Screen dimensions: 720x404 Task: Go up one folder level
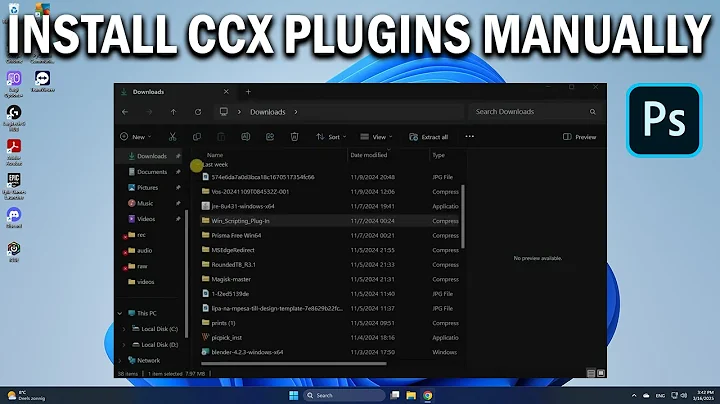174,112
